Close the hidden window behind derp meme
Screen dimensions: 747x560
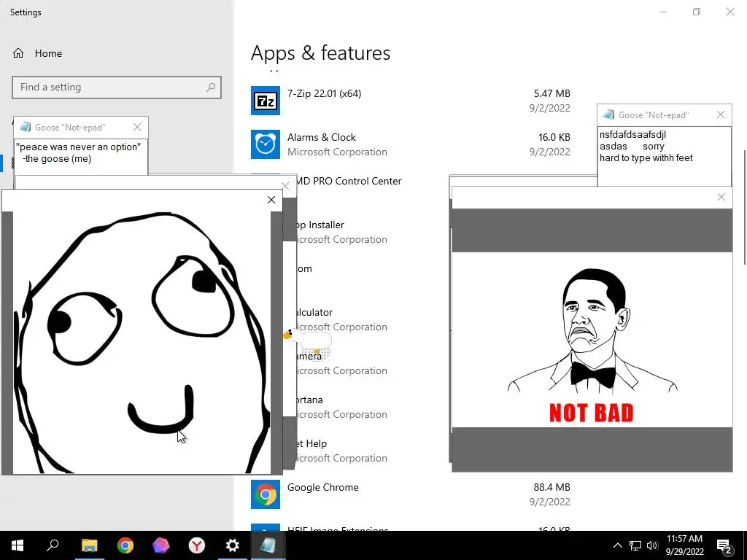point(285,186)
